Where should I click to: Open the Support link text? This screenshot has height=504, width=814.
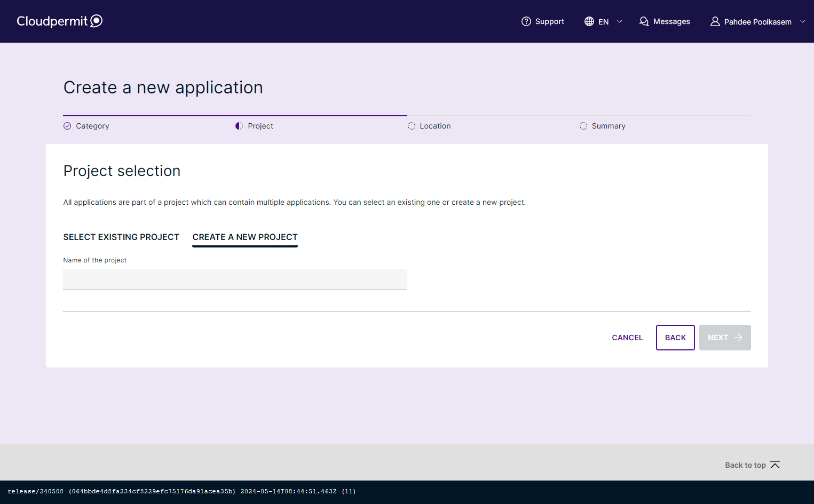550,21
